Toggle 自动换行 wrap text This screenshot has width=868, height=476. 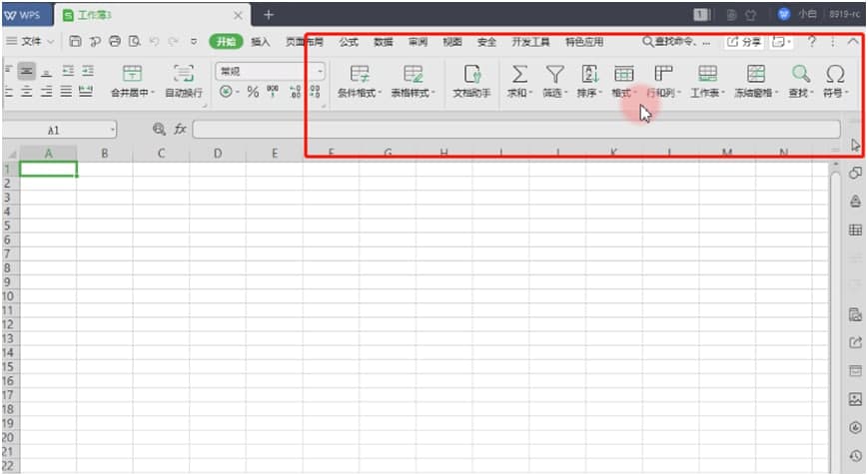point(184,81)
